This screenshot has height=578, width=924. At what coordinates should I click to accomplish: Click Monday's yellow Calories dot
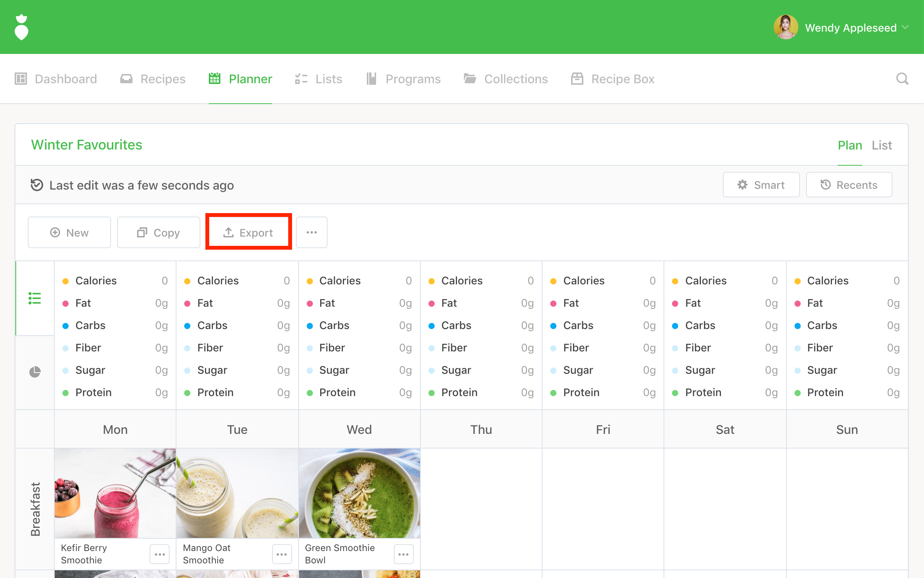pos(66,281)
